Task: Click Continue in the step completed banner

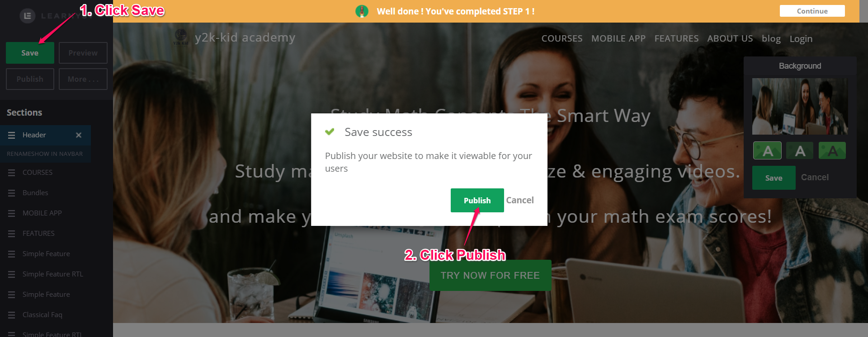Action: pyautogui.click(x=812, y=11)
